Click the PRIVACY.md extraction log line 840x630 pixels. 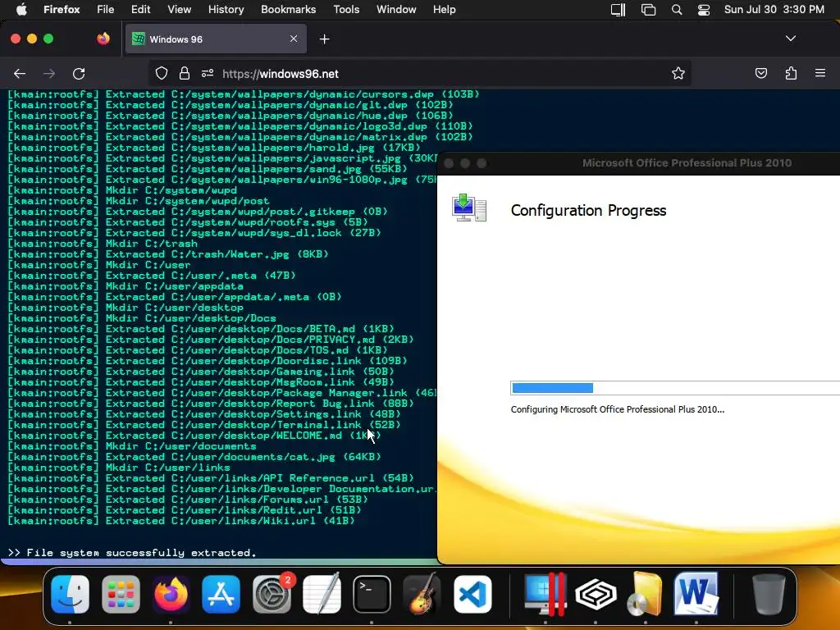(x=211, y=340)
